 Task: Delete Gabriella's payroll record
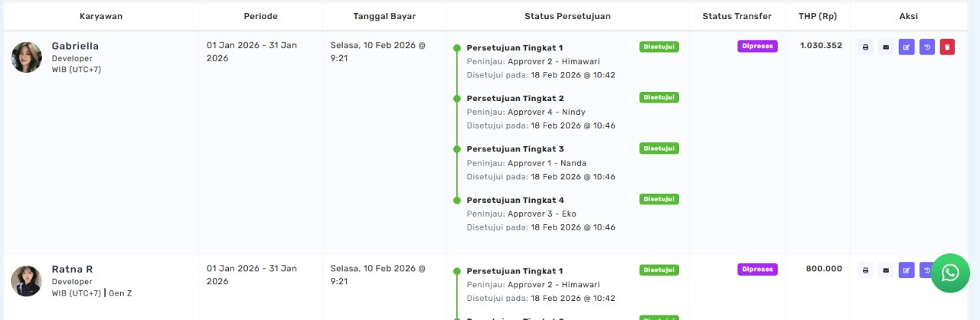947,47
